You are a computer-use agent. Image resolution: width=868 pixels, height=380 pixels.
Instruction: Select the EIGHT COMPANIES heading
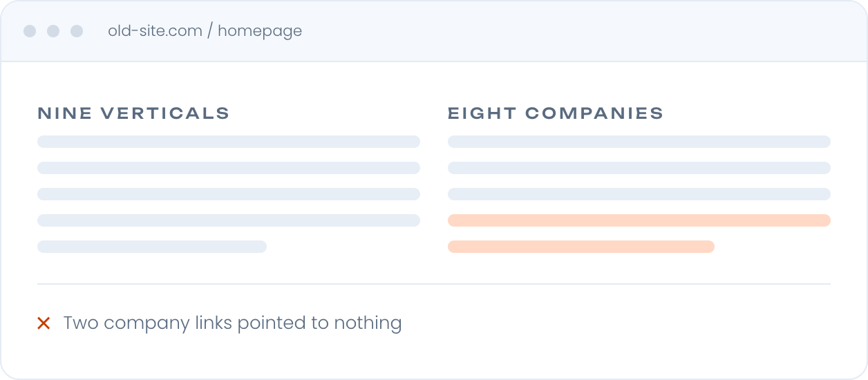[556, 113]
